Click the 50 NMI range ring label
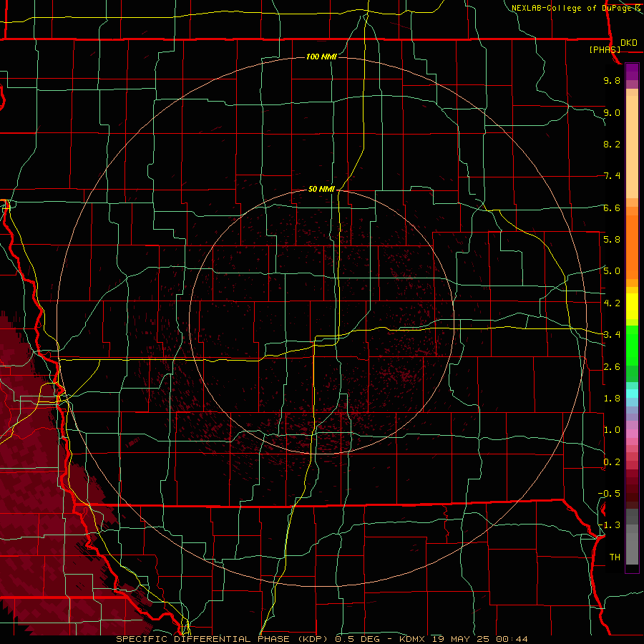The image size is (644, 644). pos(321,189)
